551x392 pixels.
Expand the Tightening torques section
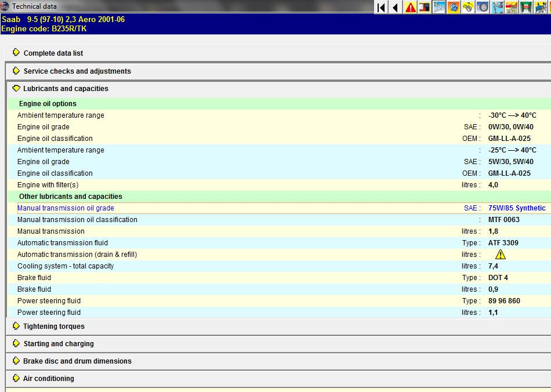(16, 326)
